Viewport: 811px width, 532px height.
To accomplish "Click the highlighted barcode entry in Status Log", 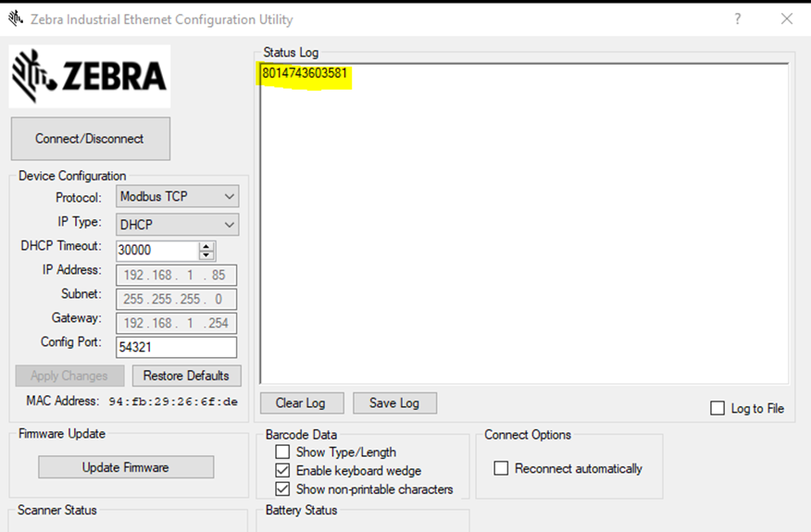I will point(306,73).
